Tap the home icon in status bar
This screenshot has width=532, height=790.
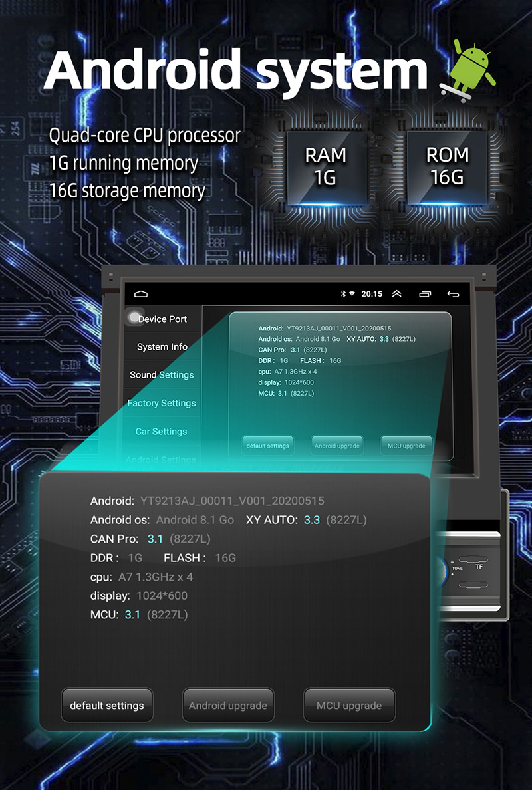pyautogui.click(x=140, y=294)
